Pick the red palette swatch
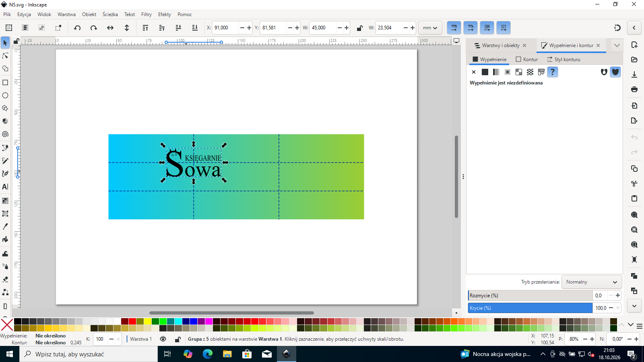 point(132,321)
